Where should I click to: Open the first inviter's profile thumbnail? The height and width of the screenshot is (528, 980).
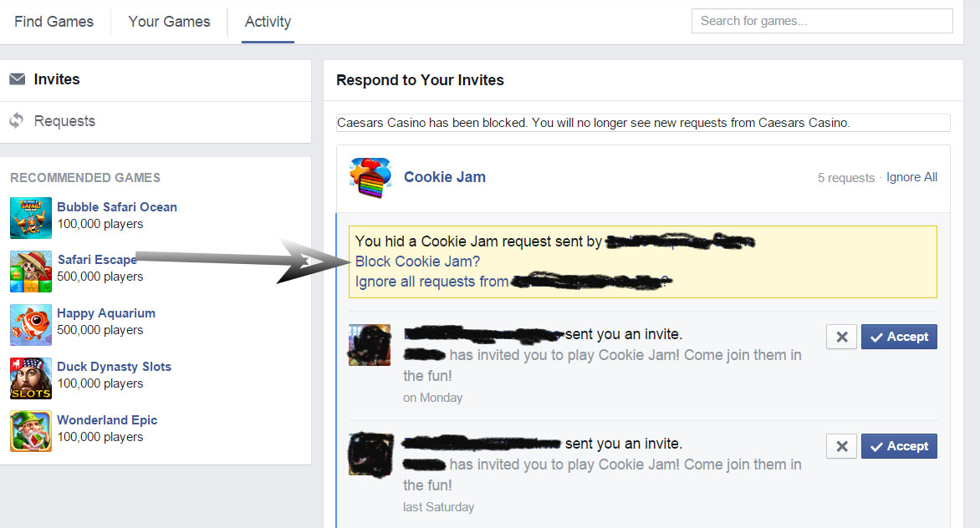click(370, 344)
